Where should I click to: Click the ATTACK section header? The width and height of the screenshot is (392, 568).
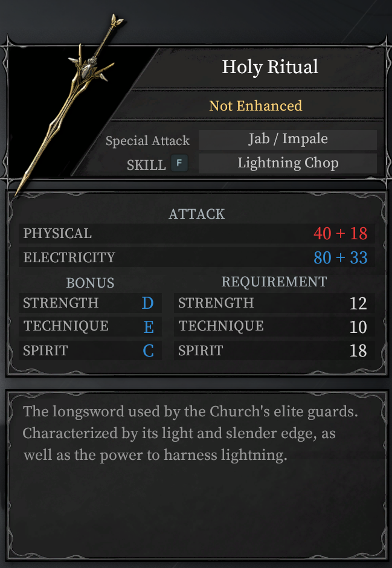click(196, 214)
